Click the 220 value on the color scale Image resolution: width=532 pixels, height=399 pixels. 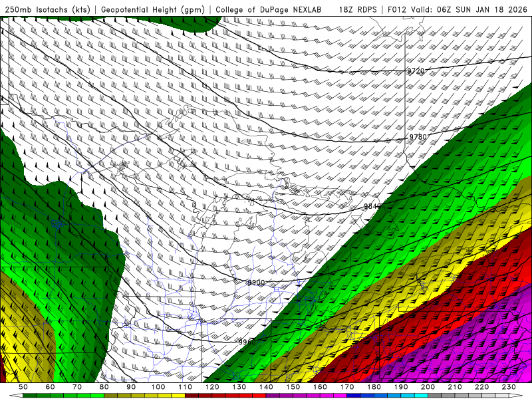pyautogui.click(x=481, y=387)
